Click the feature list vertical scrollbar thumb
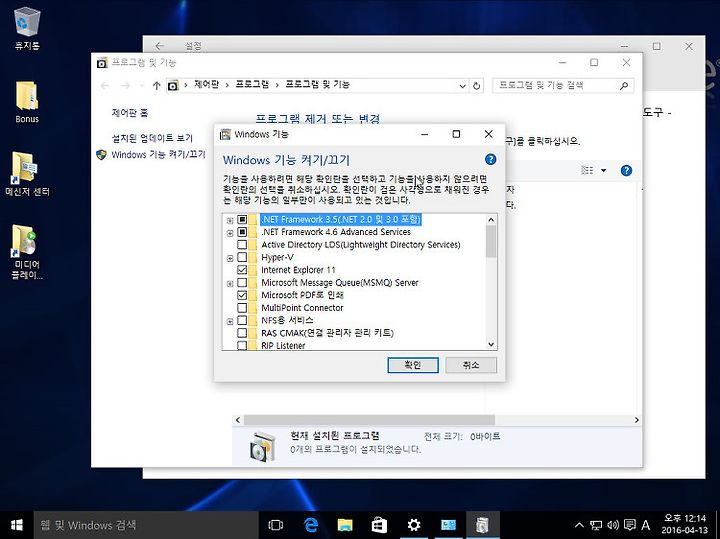Screen dimensions: 720x539 tap(491, 242)
